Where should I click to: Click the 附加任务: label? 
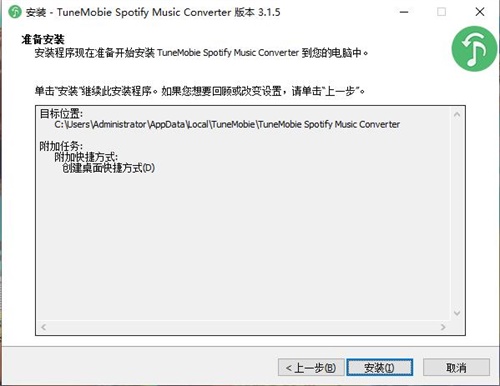tap(61, 146)
